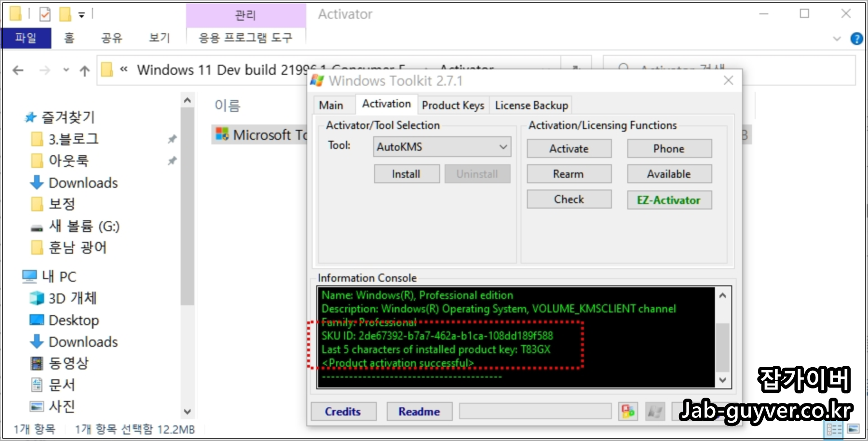Image resolution: width=868 pixels, height=441 pixels.
Task: Select the 관리 contextual tab header
Action: 246,15
